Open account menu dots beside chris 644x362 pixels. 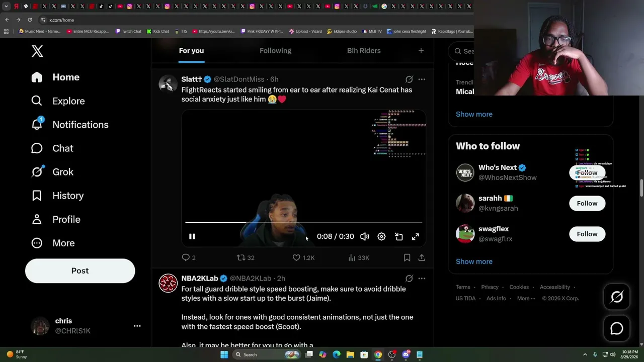point(137,326)
